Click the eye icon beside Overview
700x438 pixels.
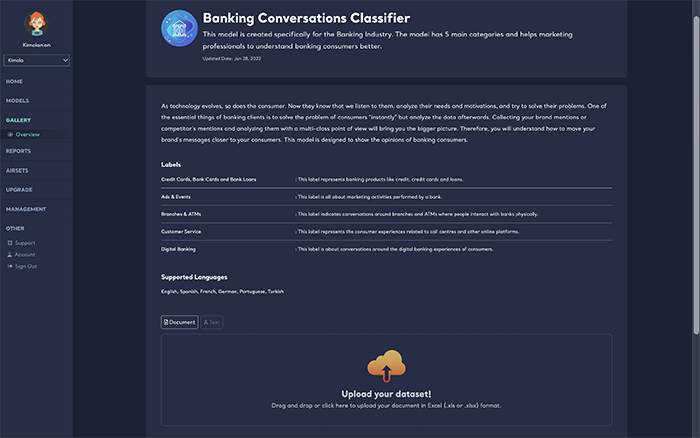pyautogui.click(x=10, y=134)
